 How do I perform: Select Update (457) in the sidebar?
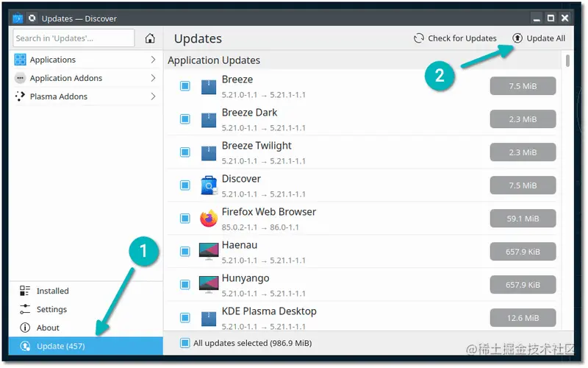86,346
